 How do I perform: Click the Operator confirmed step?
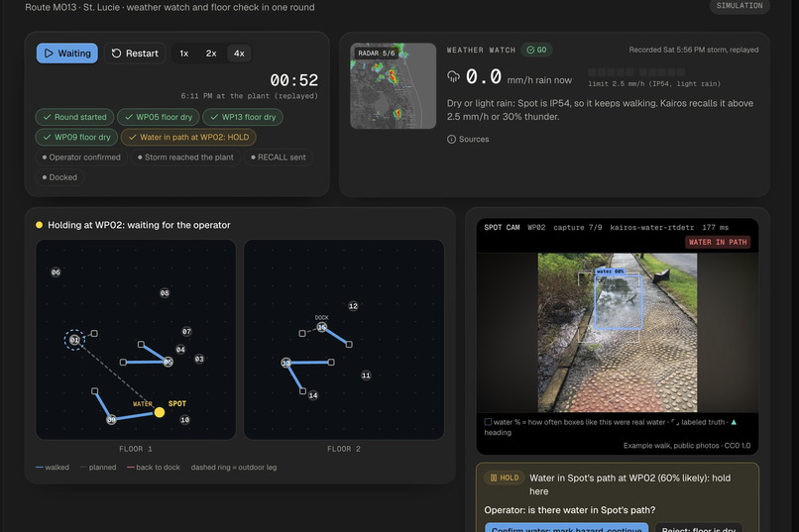tap(81, 158)
